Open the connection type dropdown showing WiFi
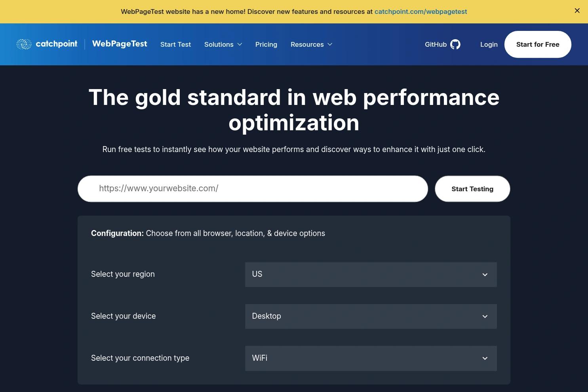The height and width of the screenshot is (392, 588). pyautogui.click(x=371, y=358)
